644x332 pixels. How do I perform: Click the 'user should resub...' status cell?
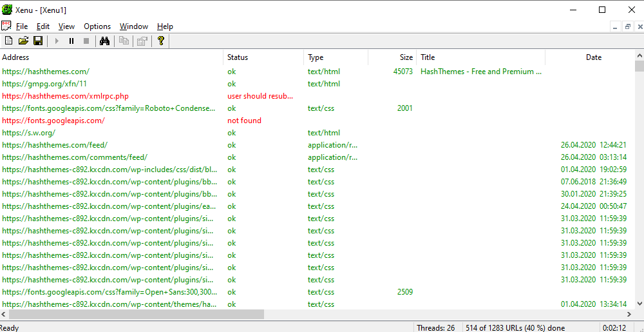click(260, 96)
